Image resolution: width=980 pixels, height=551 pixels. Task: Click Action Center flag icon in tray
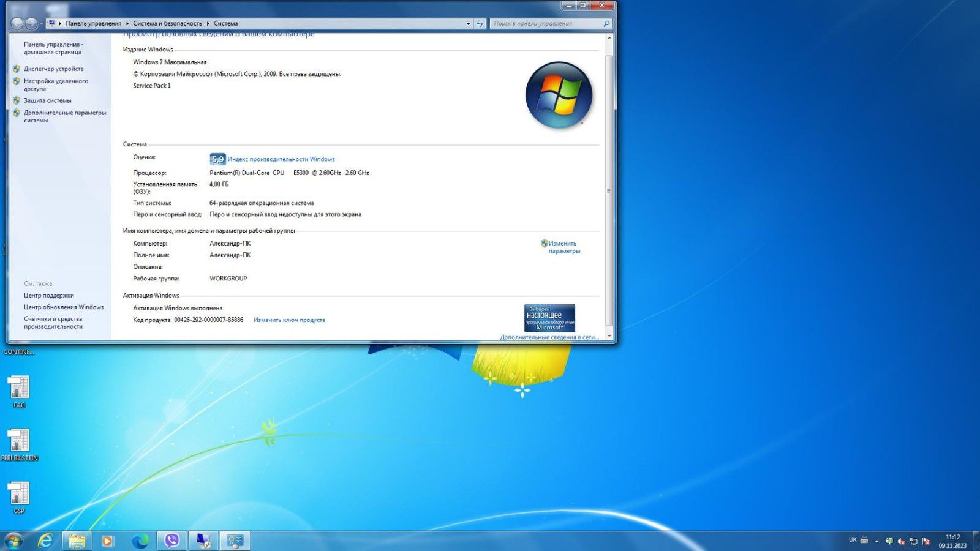(925, 541)
